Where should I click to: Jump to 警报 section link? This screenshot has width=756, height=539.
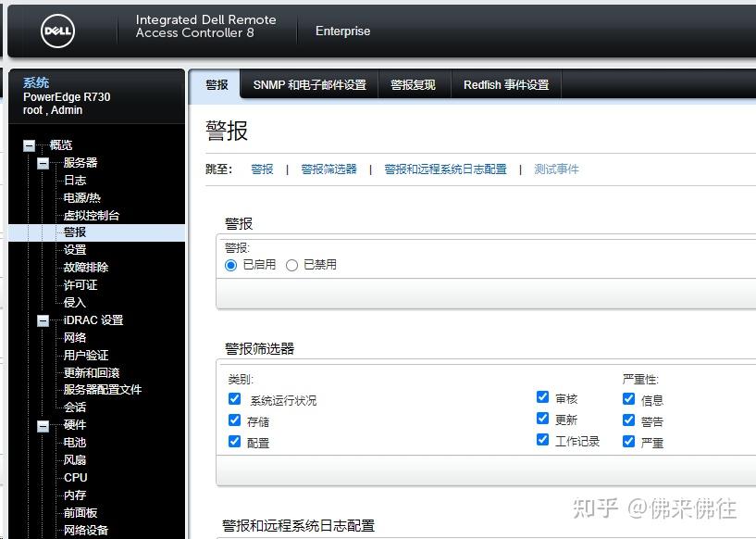click(262, 169)
